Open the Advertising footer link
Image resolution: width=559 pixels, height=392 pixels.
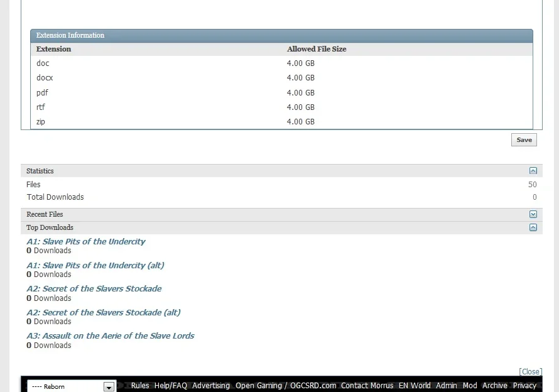[211, 386]
